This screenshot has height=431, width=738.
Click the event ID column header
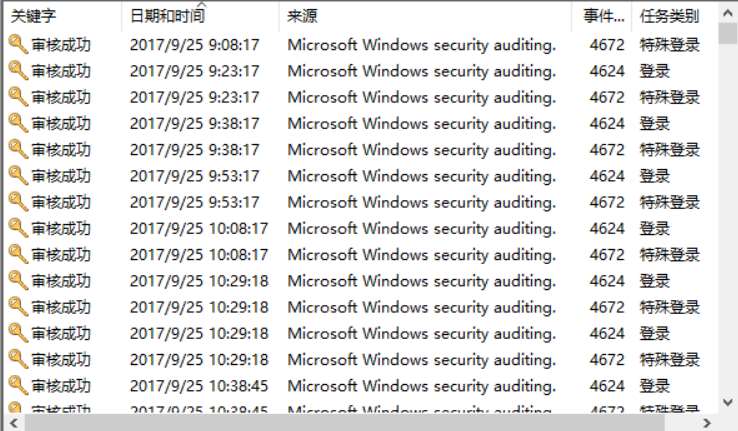click(x=602, y=16)
